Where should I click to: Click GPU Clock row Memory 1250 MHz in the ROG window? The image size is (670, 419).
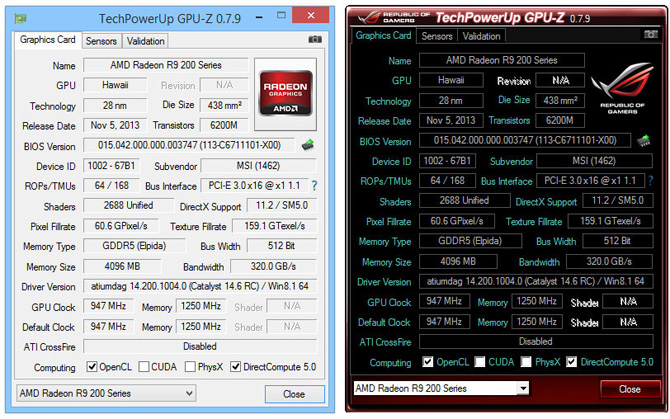click(x=537, y=301)
